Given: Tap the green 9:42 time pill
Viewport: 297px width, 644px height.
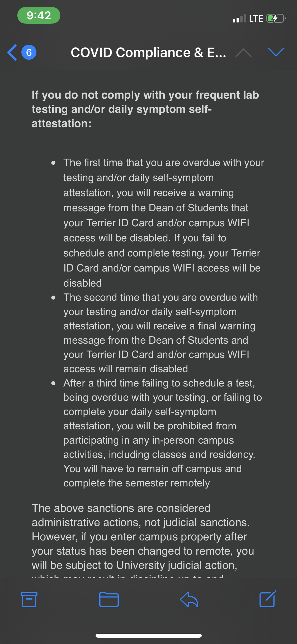Looking at the screenshot, I should [x=39, y=15].
